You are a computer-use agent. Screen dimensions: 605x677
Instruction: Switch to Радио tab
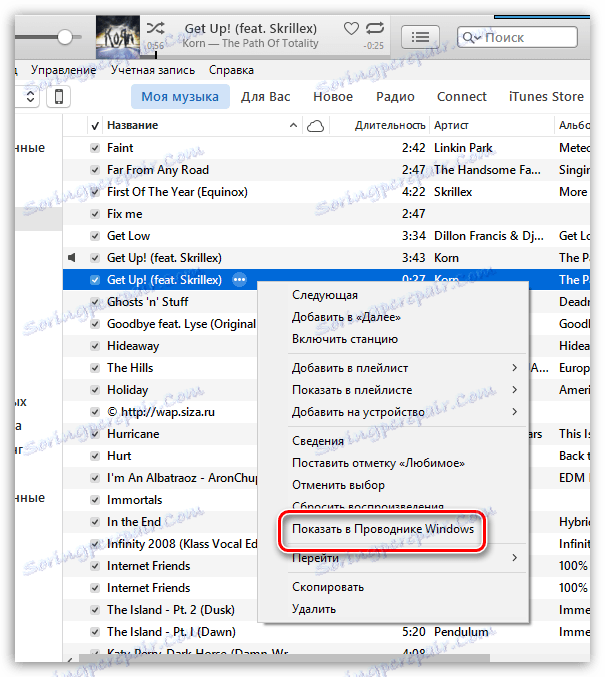[395, 97]
